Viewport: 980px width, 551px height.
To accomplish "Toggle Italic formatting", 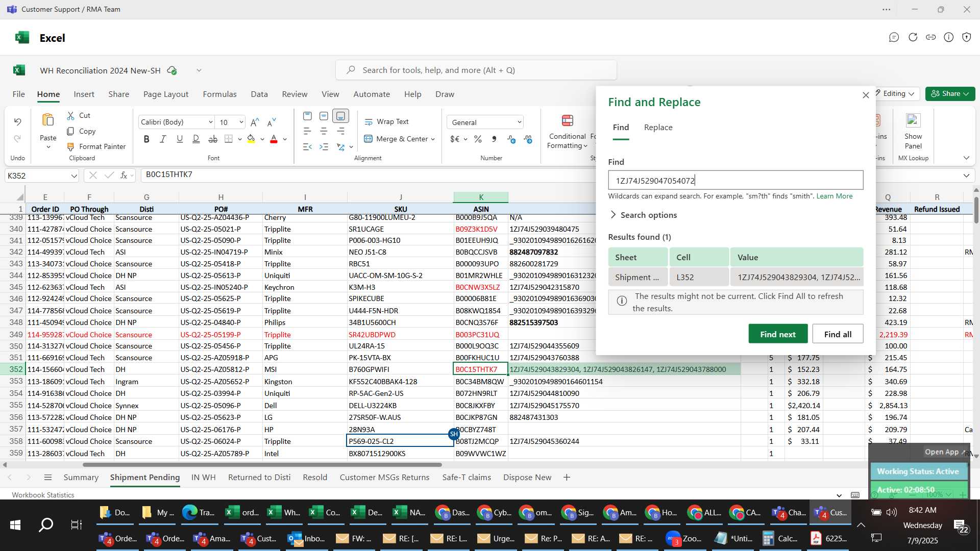I will coord(163,139).
